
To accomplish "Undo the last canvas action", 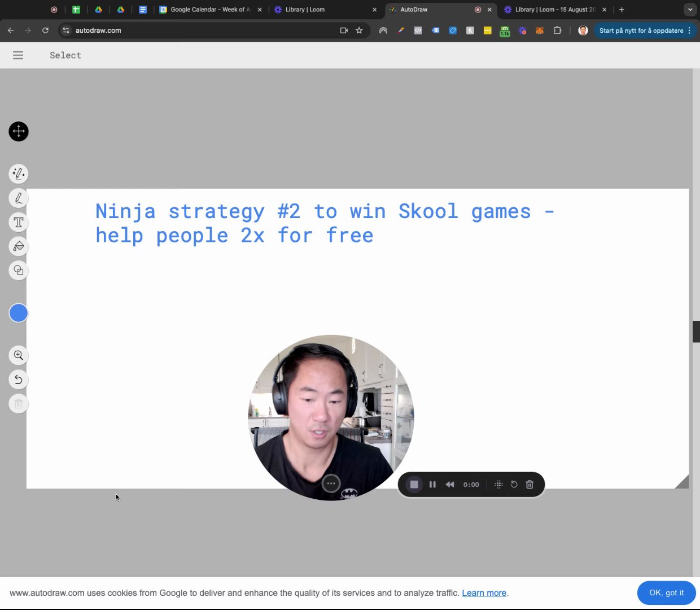I will pos(19,380).
